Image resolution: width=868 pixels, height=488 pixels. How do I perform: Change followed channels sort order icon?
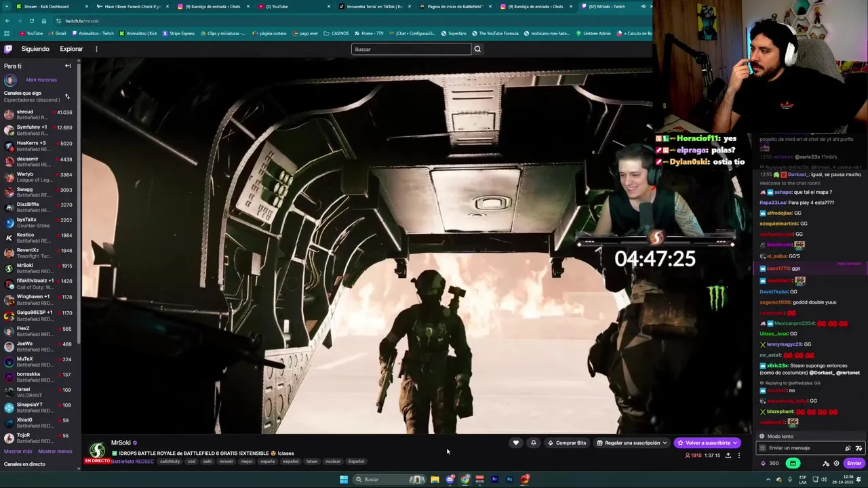[67, 96]
